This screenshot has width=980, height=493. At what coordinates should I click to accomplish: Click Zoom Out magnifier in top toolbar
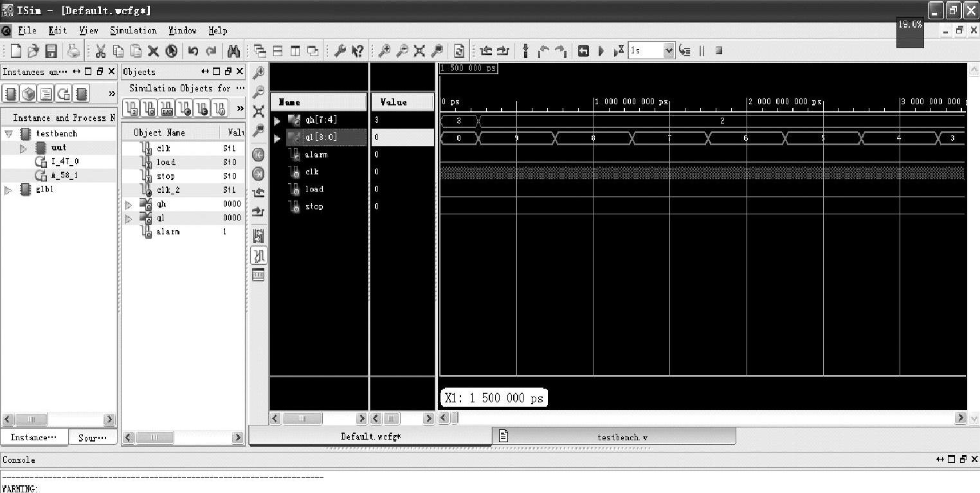402,51
